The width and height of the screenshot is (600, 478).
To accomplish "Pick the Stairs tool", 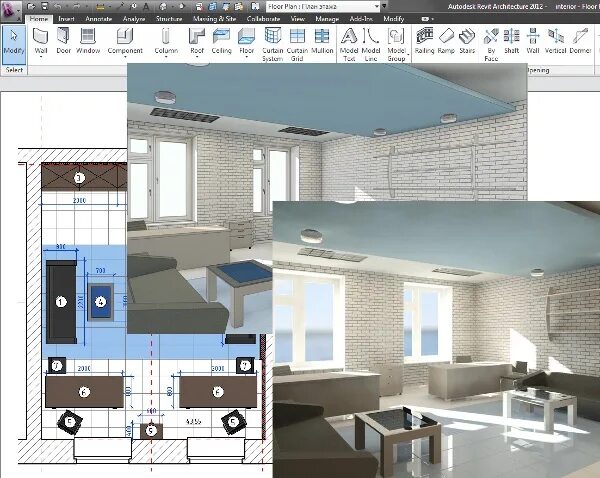I will [x=467, y=41].
